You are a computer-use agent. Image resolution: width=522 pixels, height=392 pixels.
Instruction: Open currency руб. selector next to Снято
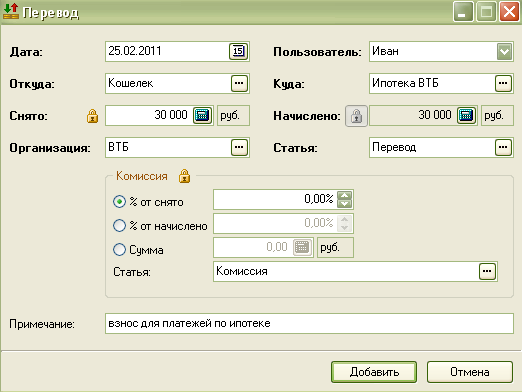(x=233, y=116)
